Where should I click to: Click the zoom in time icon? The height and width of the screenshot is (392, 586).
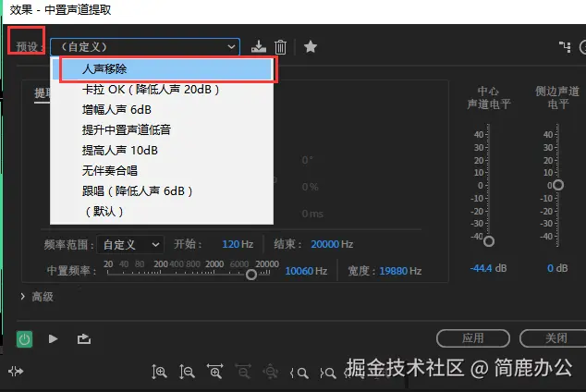coord(214,372)
